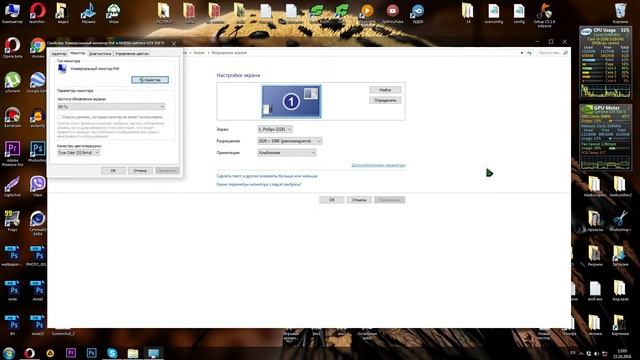Open the Audacity desktop shortcut
Screen dimensions: 640x360
(38, 118)
